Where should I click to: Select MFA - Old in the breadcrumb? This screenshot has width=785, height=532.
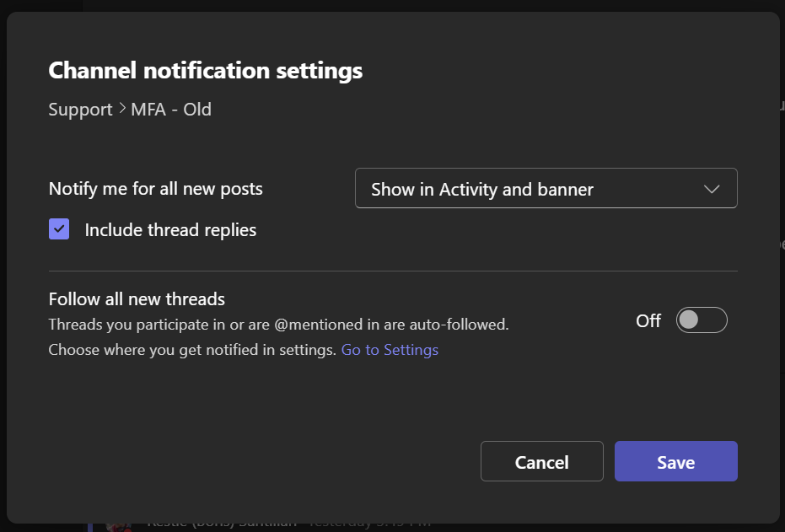coord(171,110)
